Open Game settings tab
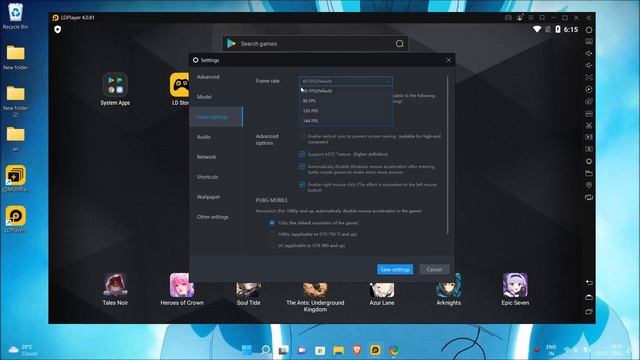 [x=216, y=117]
